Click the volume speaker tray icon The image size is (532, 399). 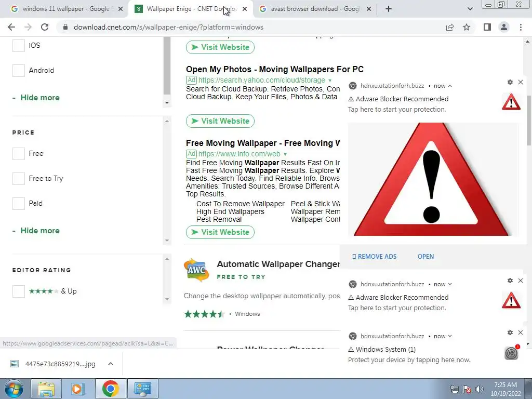click(x=480, y=389)
